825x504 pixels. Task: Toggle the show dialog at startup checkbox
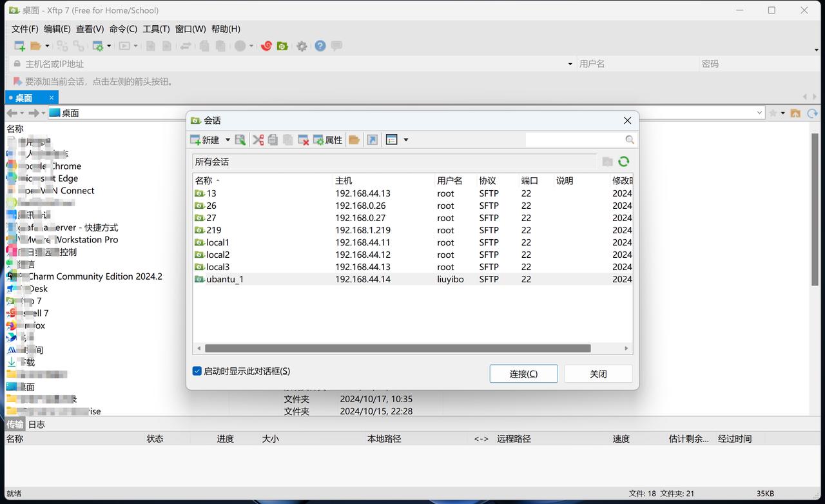pyautogui.click(x=197, y=371)
